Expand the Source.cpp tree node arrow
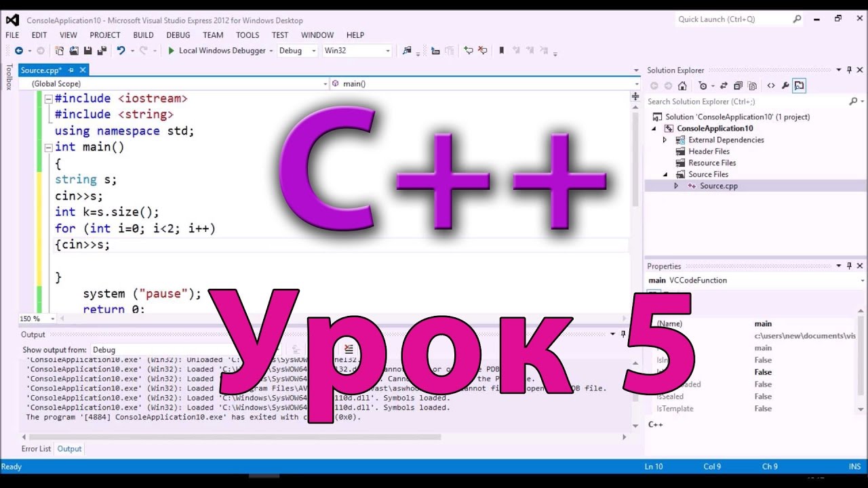868x488 pixels. 676,186
